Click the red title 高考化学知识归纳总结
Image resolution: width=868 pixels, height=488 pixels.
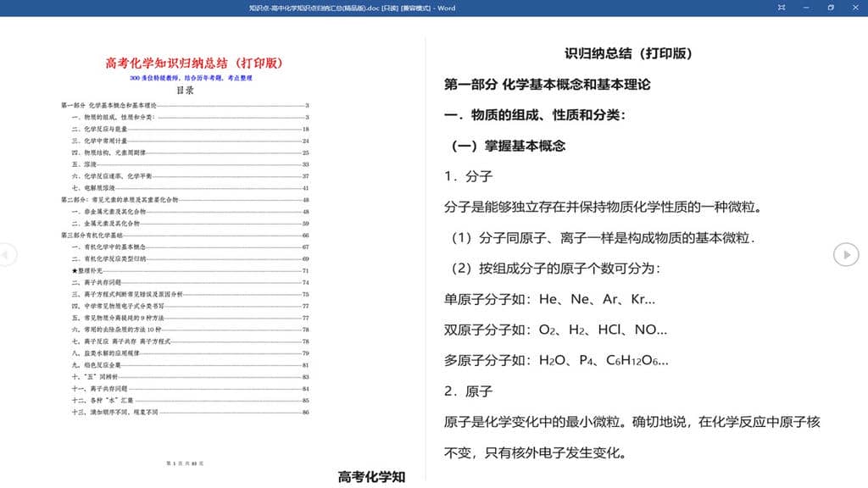click(193, 64)
